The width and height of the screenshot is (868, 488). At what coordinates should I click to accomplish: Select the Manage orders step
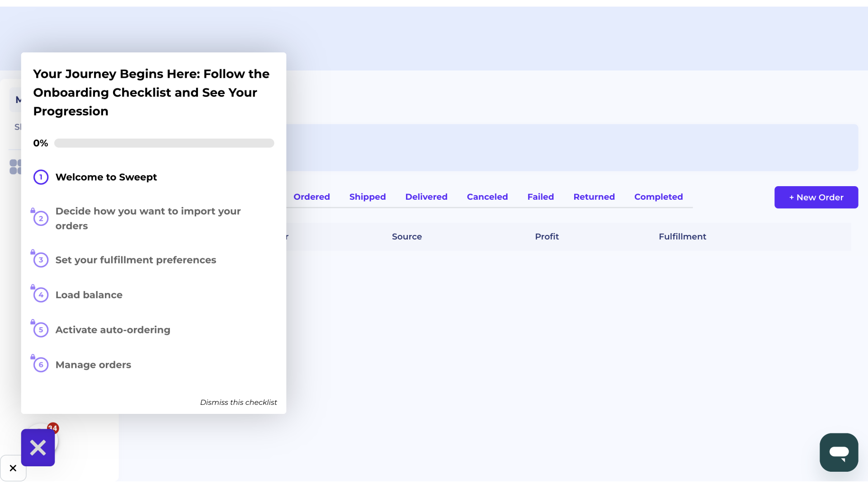[x=93, y=365]
